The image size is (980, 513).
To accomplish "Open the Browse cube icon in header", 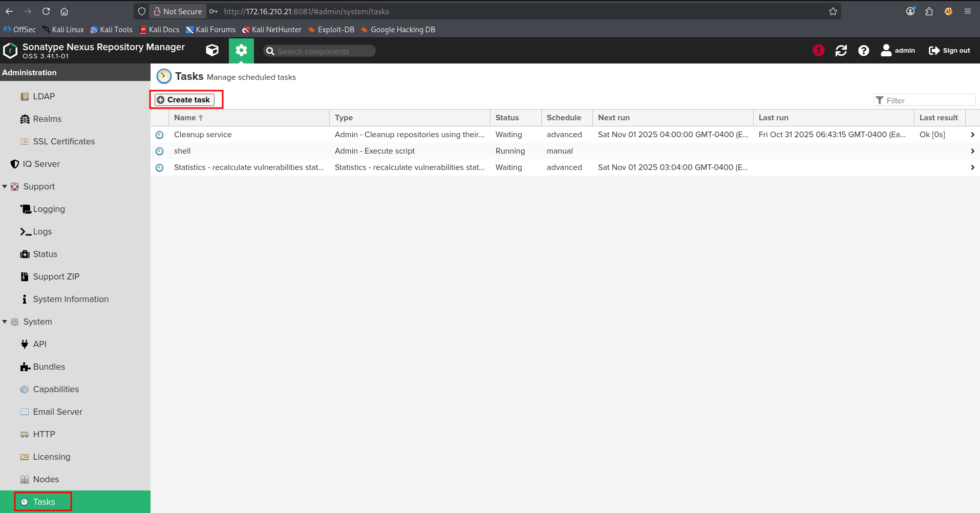I will coord(212,50).
